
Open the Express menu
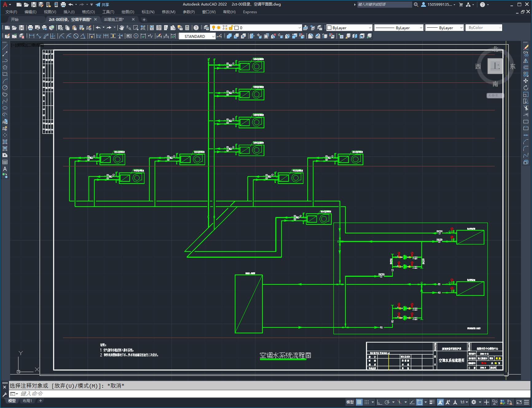tap(250, 12)
